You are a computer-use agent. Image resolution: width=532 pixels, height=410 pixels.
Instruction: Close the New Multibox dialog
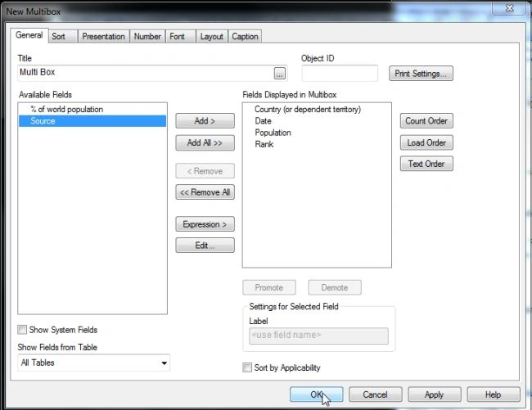click(x=510, y=8)
